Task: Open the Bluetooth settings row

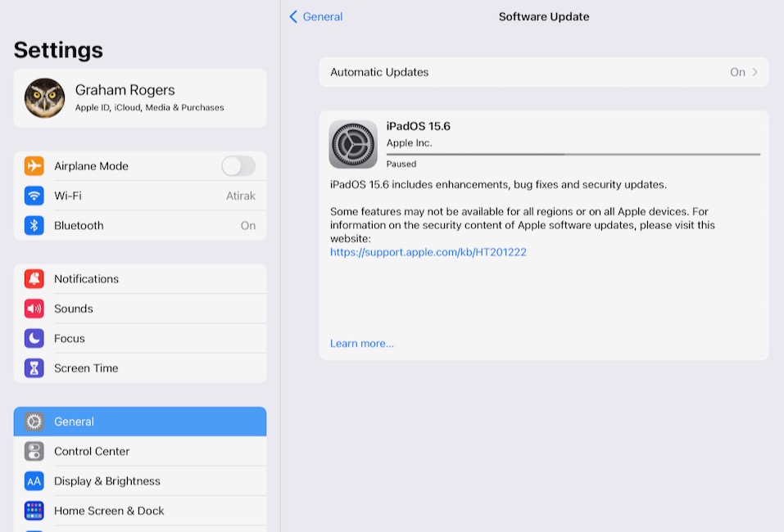Action: tap(140, 226)
